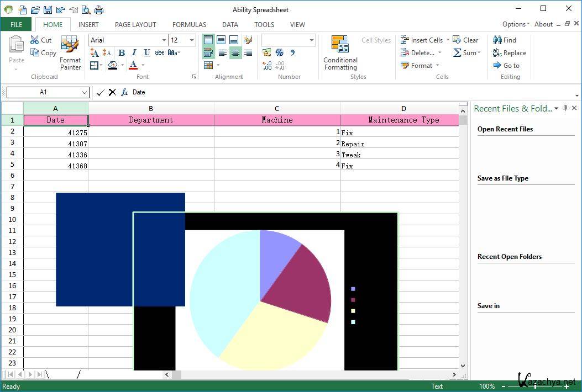This screenshot has width=582, height=392.
Task: Click the Format Painter icon
Action: tap(70, 45)
